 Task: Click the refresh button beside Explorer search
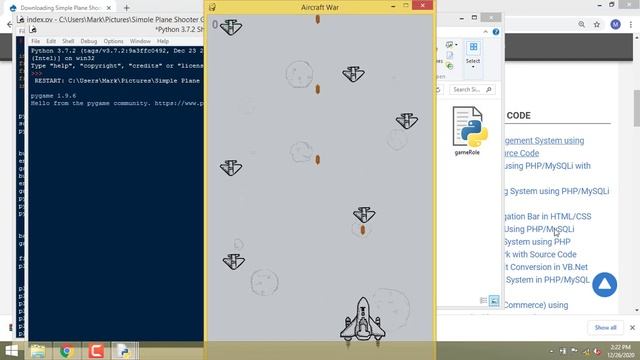438,89
